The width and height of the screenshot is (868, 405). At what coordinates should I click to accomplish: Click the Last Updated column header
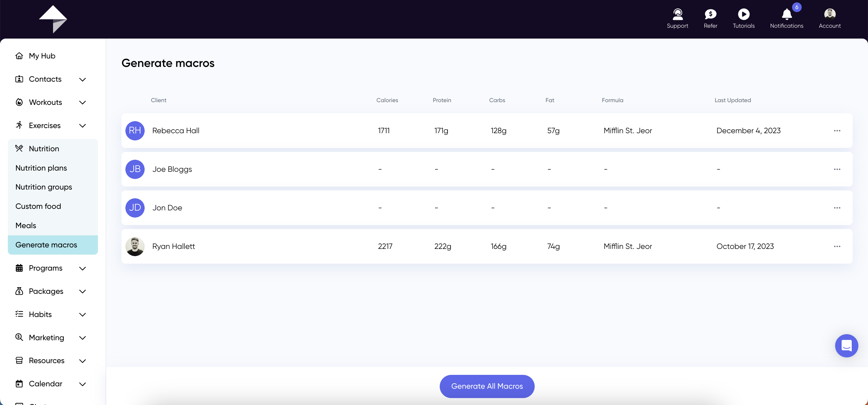tap(733, 100)
